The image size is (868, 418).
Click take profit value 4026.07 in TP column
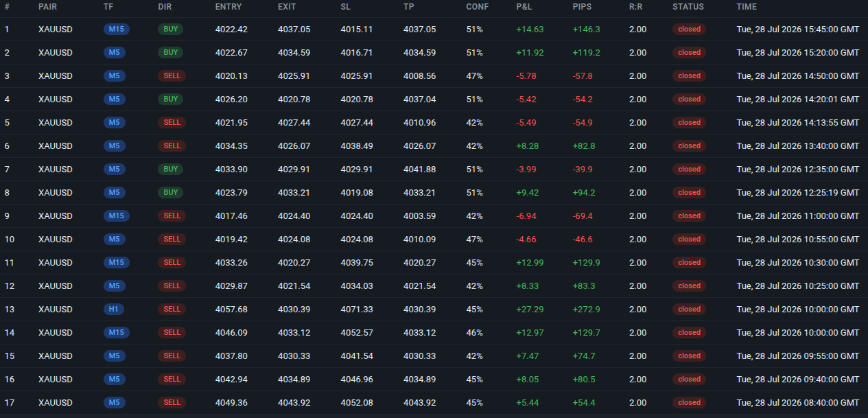click(x=419, y=146)
